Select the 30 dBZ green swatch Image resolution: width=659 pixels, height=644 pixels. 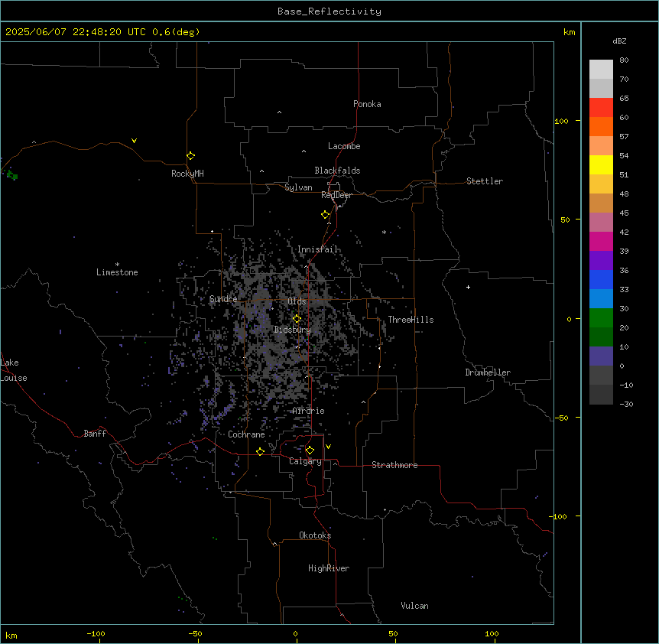pos(601,318)
